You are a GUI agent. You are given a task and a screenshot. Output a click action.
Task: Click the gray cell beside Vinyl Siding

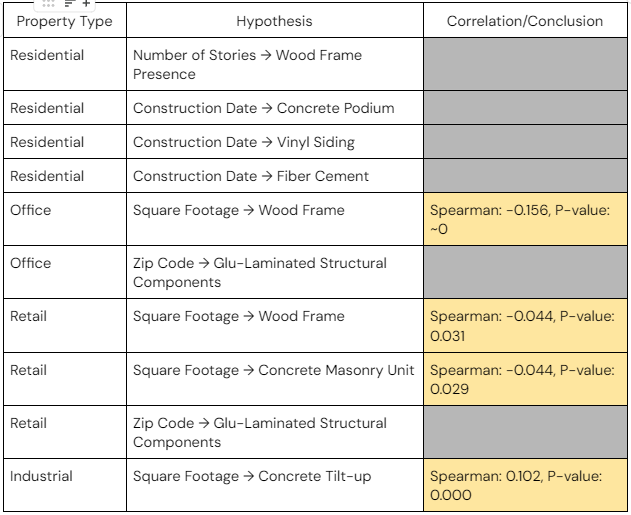click(x=524, y=142)
